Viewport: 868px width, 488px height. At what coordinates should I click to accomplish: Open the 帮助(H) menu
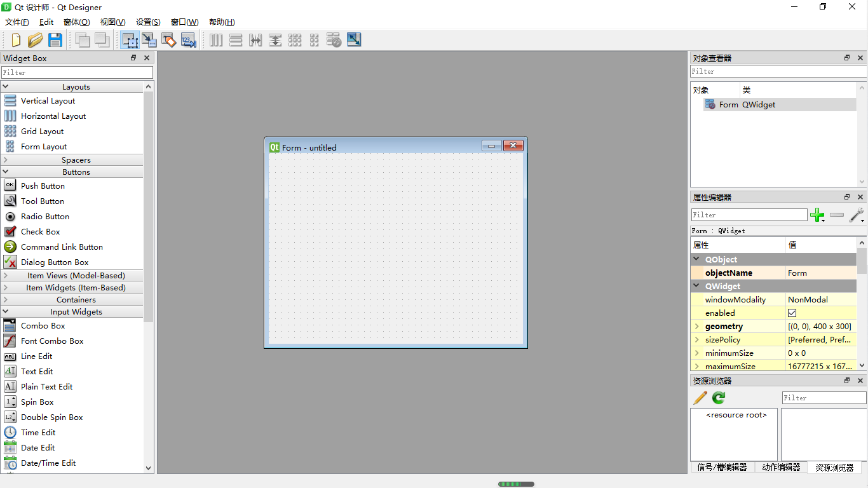coord(222,22)
